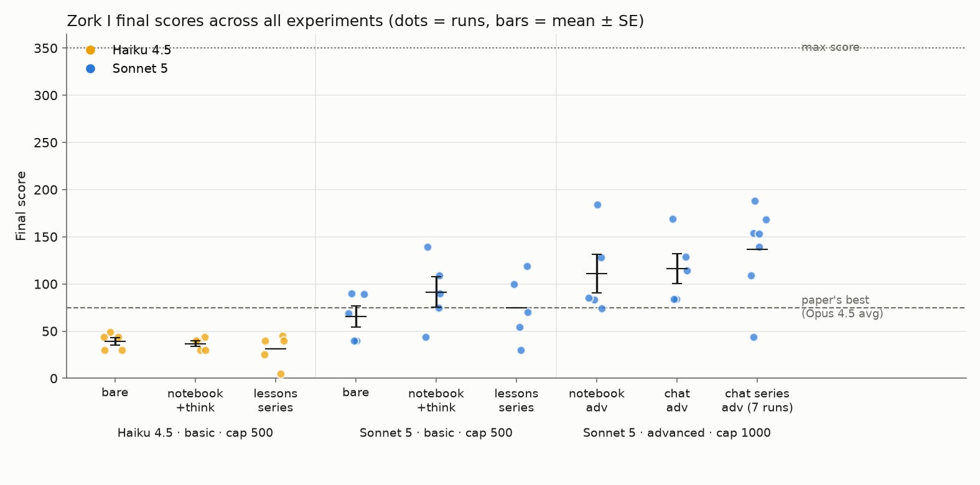Click the max score label

click(x=830, y=47)
